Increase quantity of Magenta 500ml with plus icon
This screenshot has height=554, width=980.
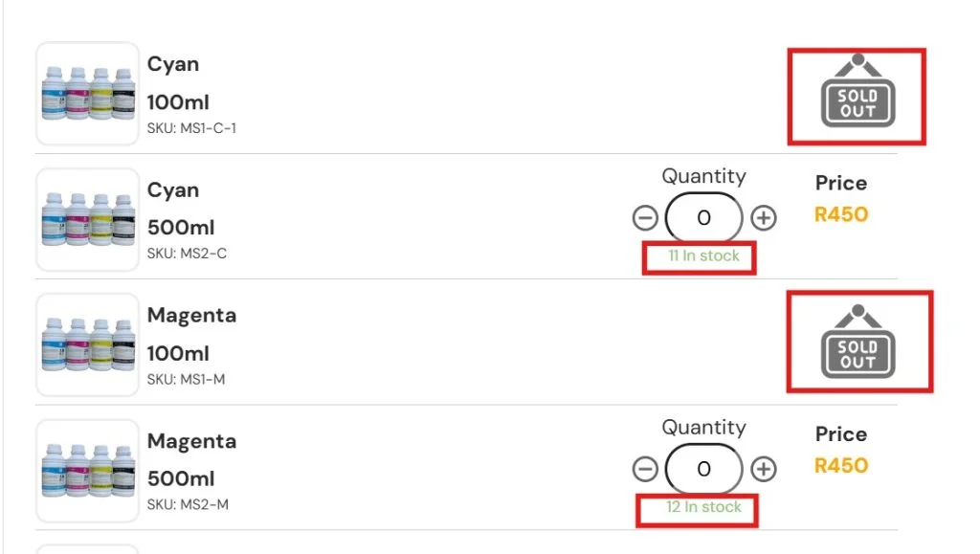[x=763, y=469]
